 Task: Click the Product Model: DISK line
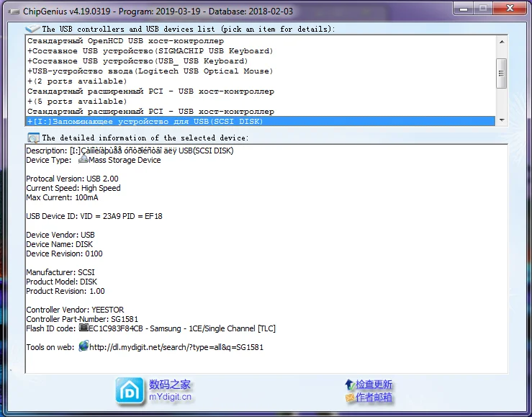point(61,282)
